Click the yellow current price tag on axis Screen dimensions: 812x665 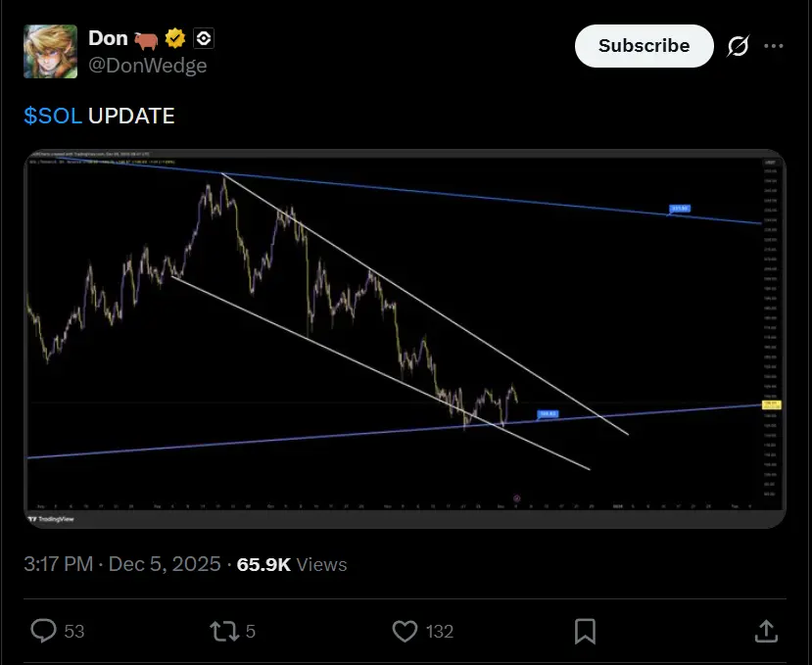(x=770, y=404)
